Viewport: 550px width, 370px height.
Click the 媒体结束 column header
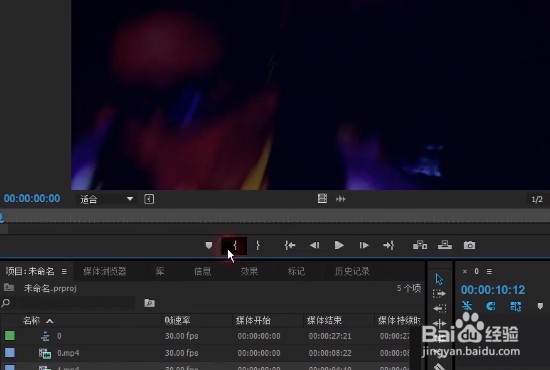(324, 321)
